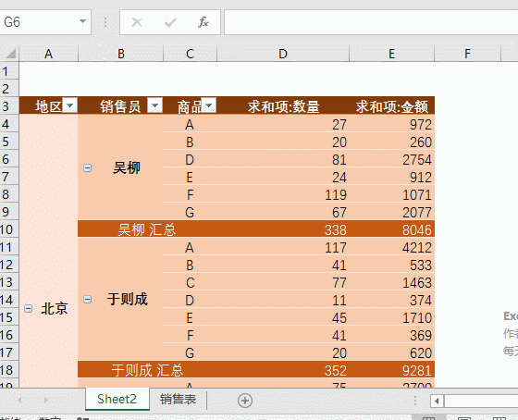Screen dimensions: 518x420
Task: Select the Sheet2 tab
Action: pyautogui.click(x=117, y=399)
